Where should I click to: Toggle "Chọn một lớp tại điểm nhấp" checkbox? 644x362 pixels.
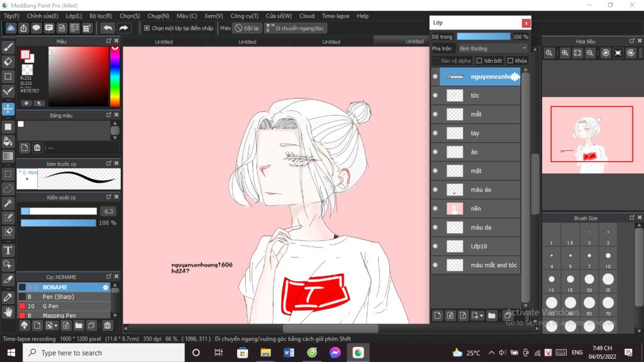[147, 28]
